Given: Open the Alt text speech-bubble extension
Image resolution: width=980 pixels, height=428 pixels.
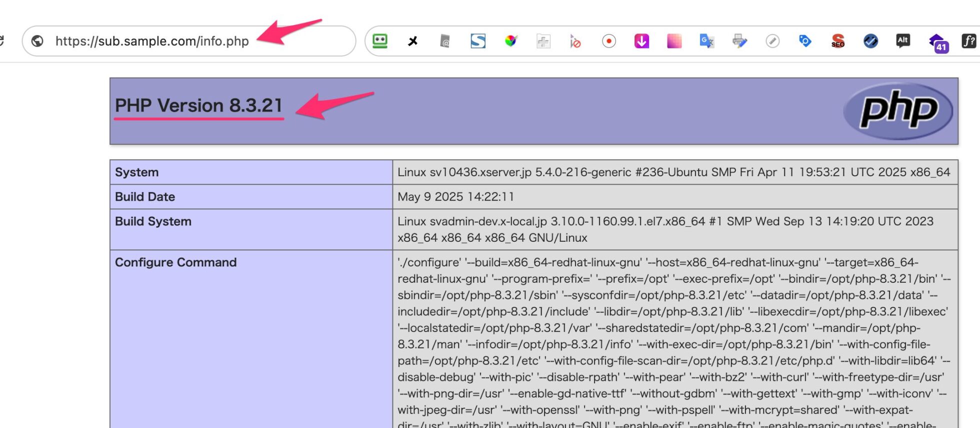Looking at the screenshot, I should [x=903, y=41].
